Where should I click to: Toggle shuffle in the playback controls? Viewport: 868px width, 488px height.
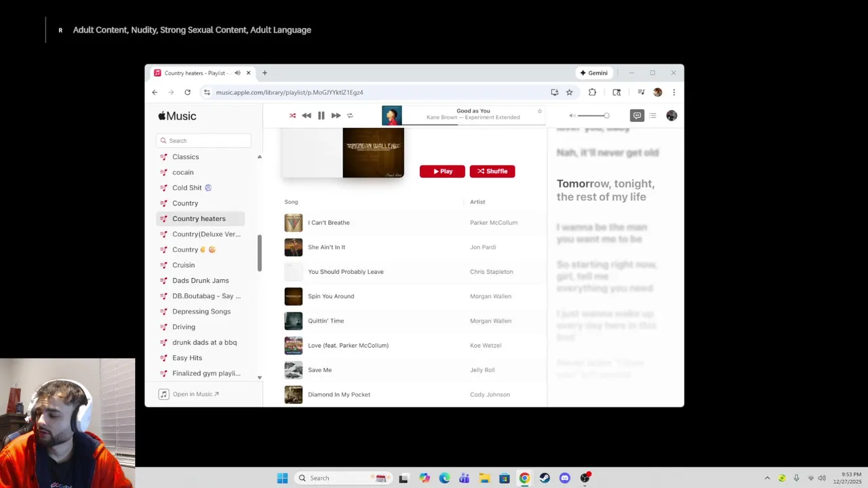292,116
